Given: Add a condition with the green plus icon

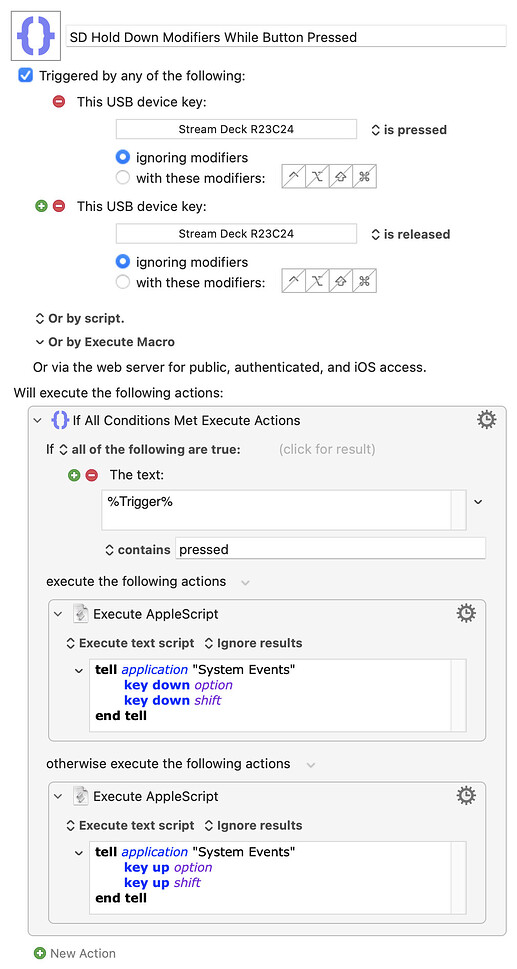Looking at the screenshot, I should click(74, 475).
